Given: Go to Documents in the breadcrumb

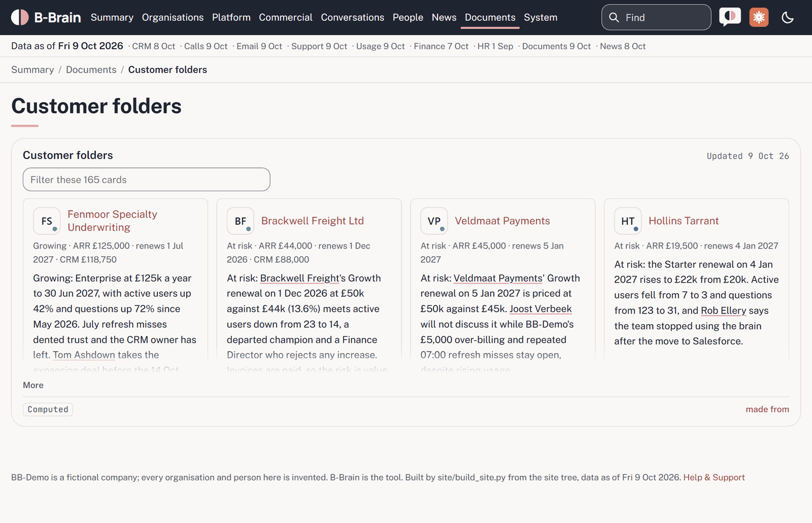Looking at the screenshot, I should point(91,69).
